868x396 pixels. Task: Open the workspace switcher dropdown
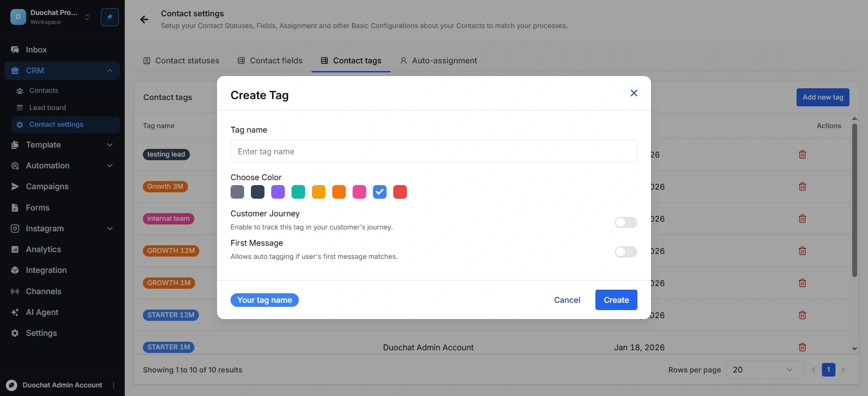tap(87, 17)
